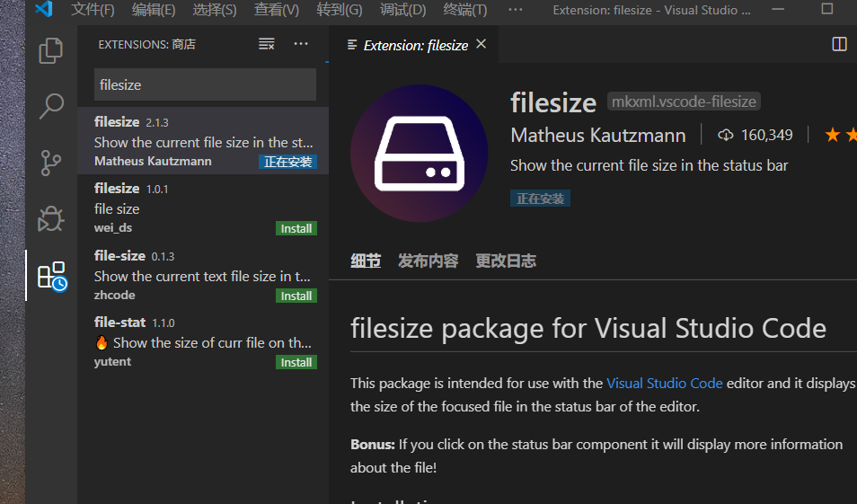Image resolution: width=857 pixels, height=504 pixels.
Task: Click the mkxml.vscode-filesize identifier label
Action: point(684,102)
